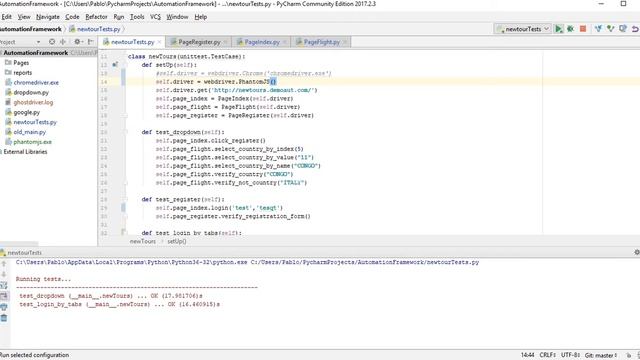The width and height of the screenshot is (640, 360).
Task: Open Project view mode dropdown arrow
Action: (38, 42)
